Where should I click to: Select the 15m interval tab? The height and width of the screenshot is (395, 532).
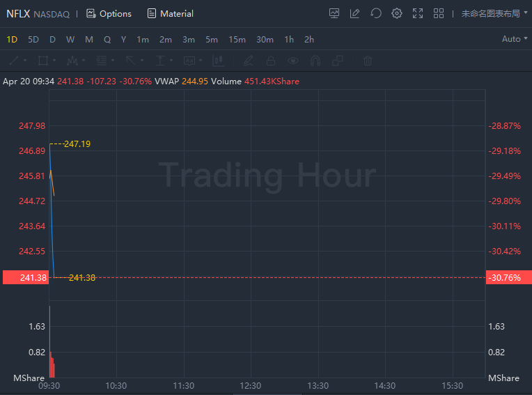click(237, 39)
